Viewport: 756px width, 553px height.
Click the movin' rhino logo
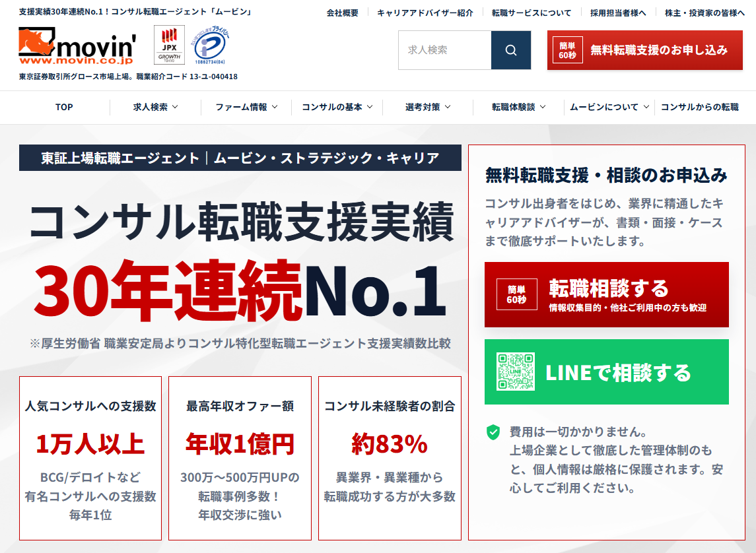click(77, 46)
